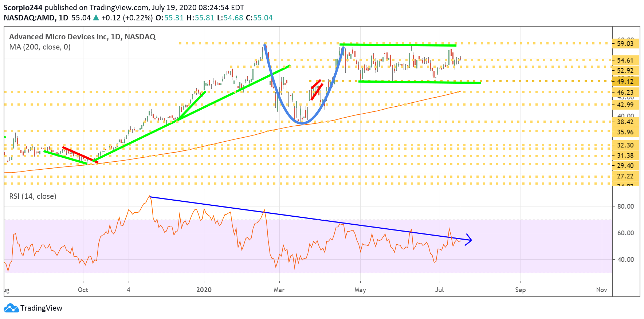Click the May label on time axis
The height and width of the screenshot is (319, 644).
pyautogui.click(x=360, y=290)
